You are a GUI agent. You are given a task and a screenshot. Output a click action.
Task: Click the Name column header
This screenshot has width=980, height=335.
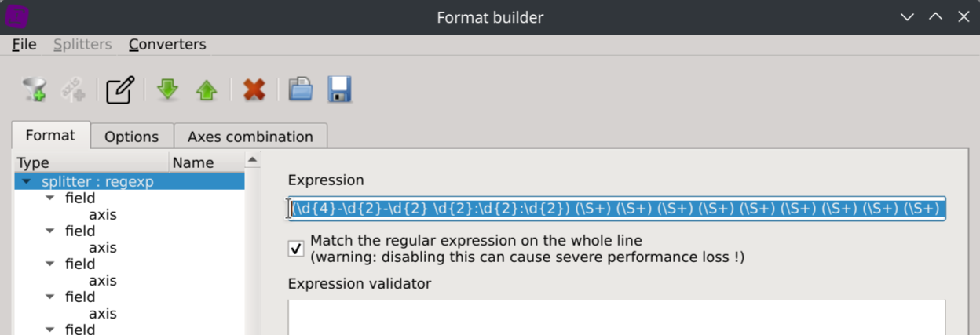193,163
